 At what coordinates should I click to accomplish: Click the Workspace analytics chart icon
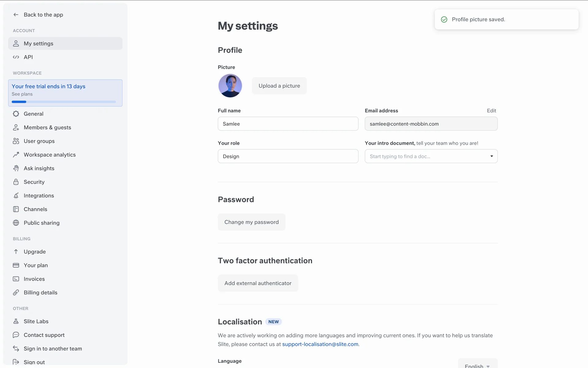click(16, 155)
